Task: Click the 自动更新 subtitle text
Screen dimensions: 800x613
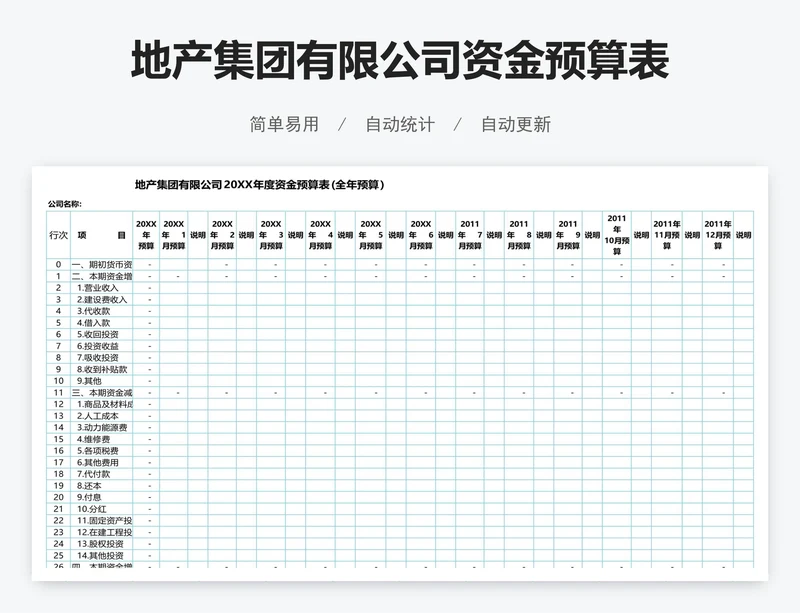Action: (516, 124)
